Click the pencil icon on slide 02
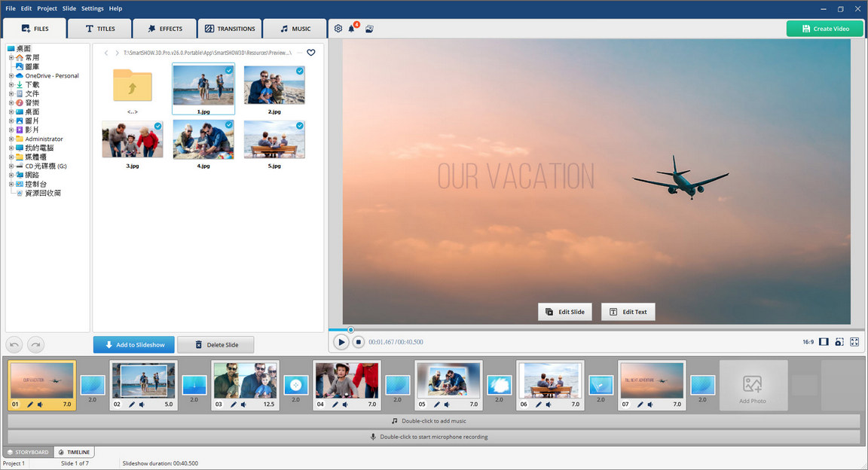868x470 pixels. tap(132, 404)
